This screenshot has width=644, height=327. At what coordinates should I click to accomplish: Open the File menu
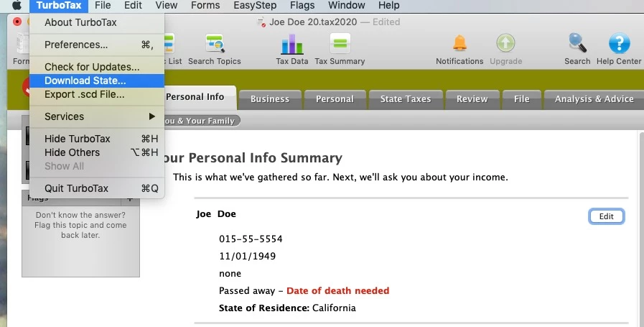click(103, 5)
